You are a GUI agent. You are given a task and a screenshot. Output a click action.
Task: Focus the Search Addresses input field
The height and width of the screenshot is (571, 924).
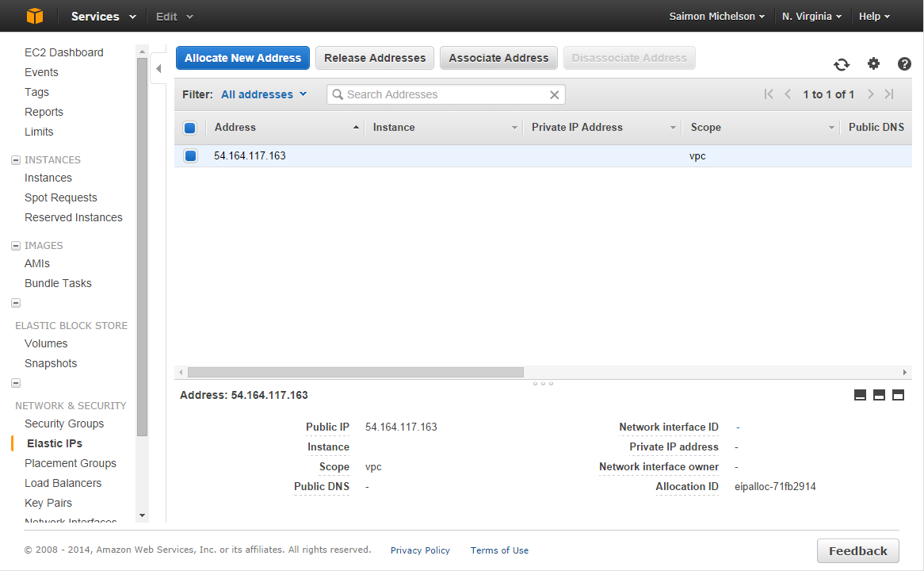click(x=446, y=94)
